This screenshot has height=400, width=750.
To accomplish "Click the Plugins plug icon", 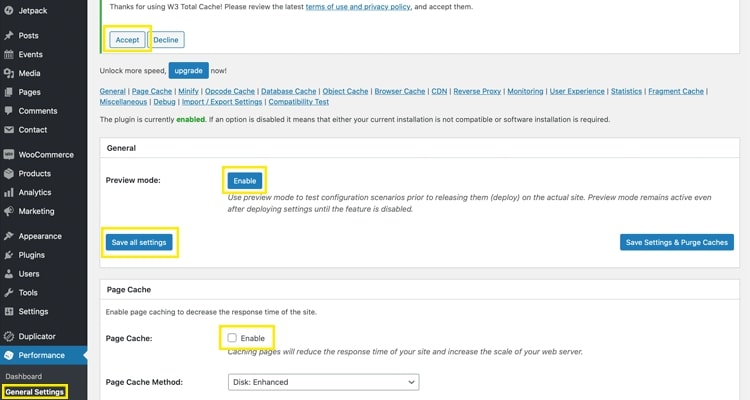I will [x=9, y=255].
